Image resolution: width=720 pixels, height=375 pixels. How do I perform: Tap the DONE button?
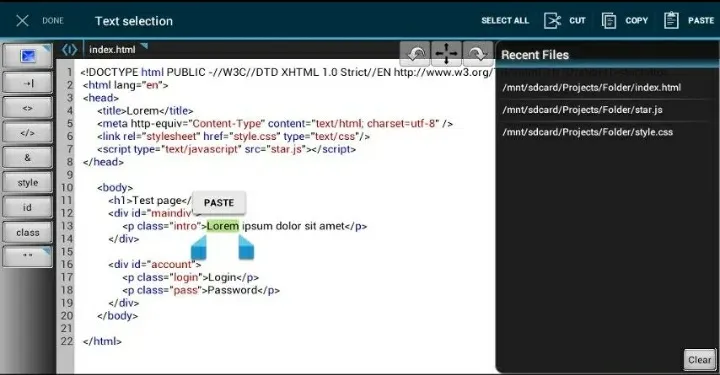tap(53, 21)
